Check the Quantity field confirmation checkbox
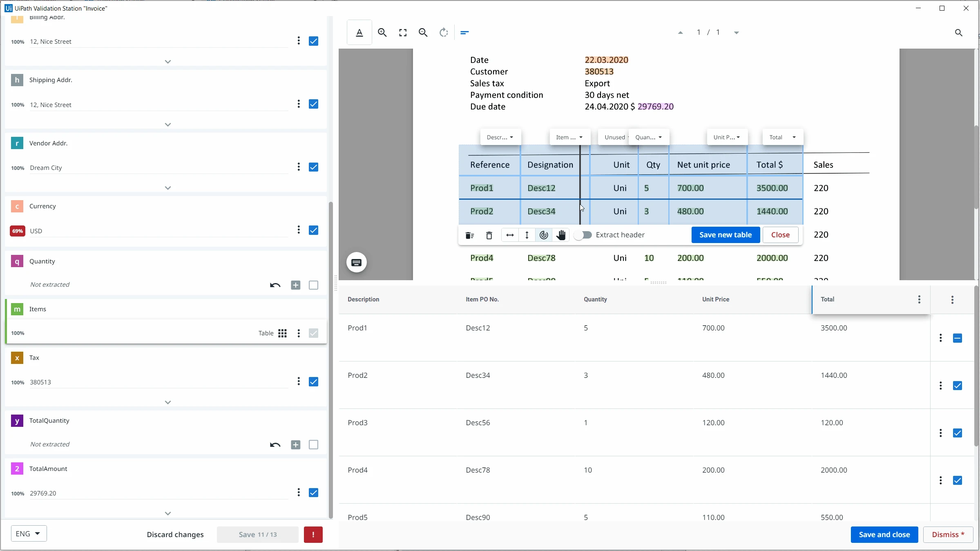Image resolution: width=980 pixels, height=551 pixels. tap(313, 285)
